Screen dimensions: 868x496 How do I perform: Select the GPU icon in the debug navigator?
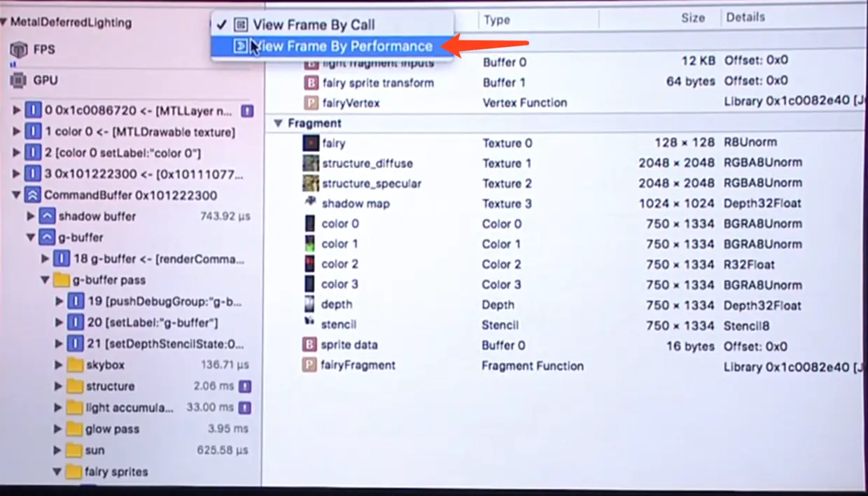coord(18,80)
